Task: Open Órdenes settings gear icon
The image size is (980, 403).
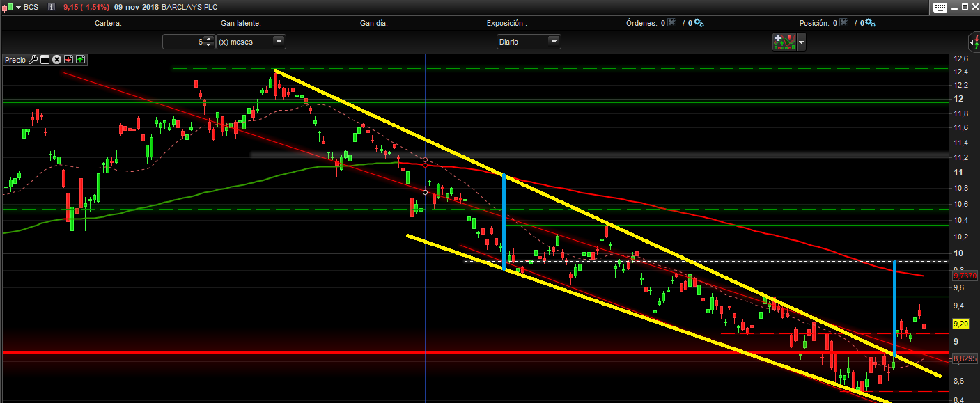Action: point(699,23)
